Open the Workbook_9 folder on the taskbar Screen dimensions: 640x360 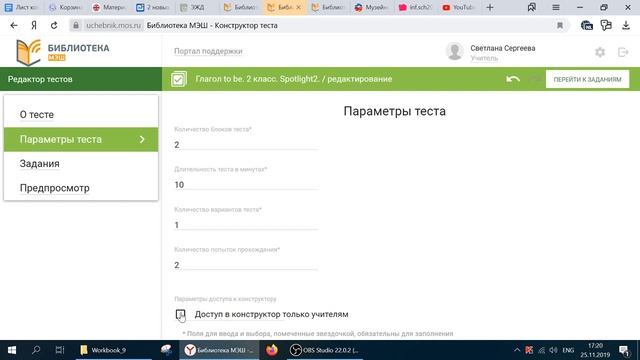tap(113, 350)
